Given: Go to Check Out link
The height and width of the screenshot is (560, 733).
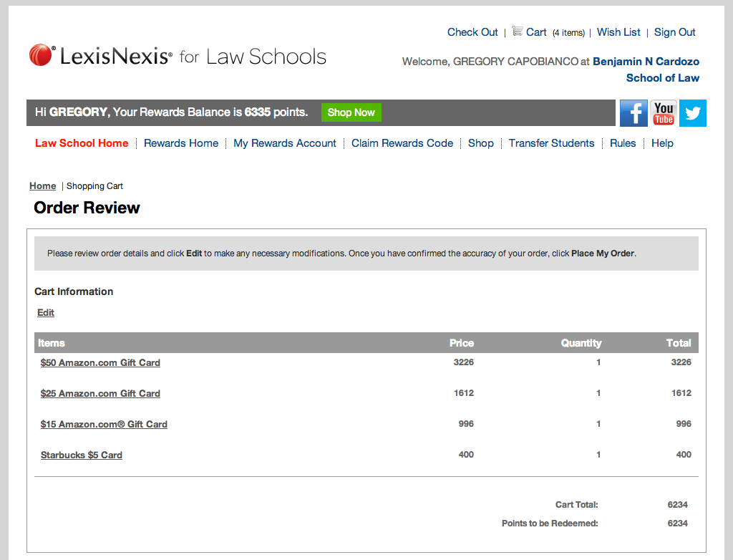Looking at the screenshot, I should click(x=472, y=32).
